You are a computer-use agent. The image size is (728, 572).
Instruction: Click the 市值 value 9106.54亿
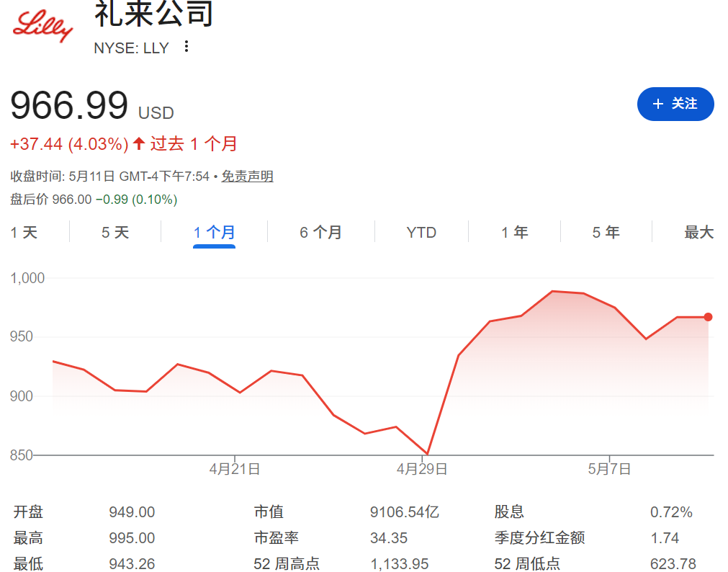click(x=405, y=512)
